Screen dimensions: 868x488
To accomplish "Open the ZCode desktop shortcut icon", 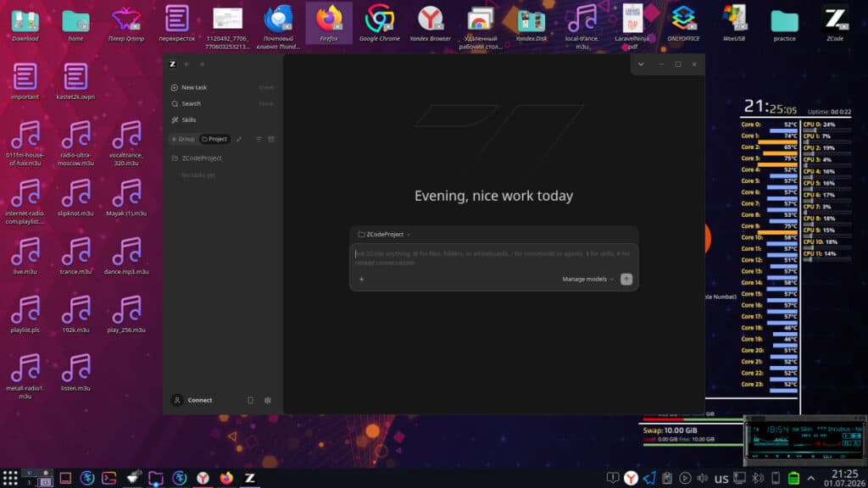I will (835, 23).
